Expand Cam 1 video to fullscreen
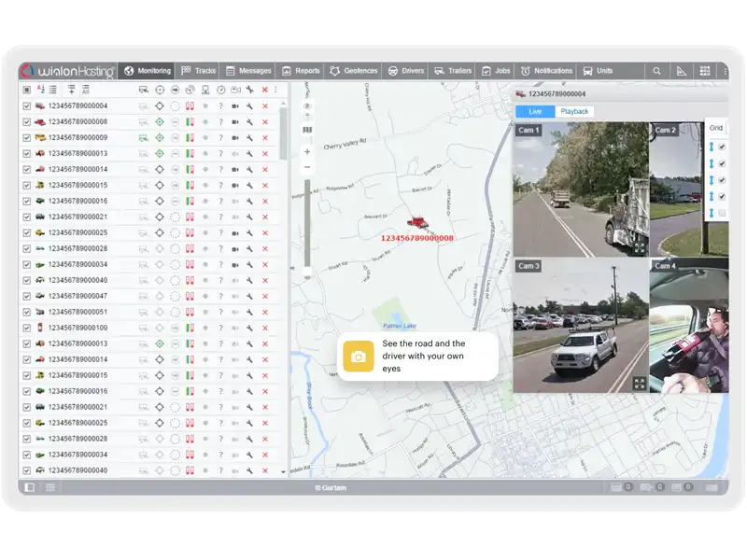The height and width of the screenshot is (560, 747). [640, 247]
